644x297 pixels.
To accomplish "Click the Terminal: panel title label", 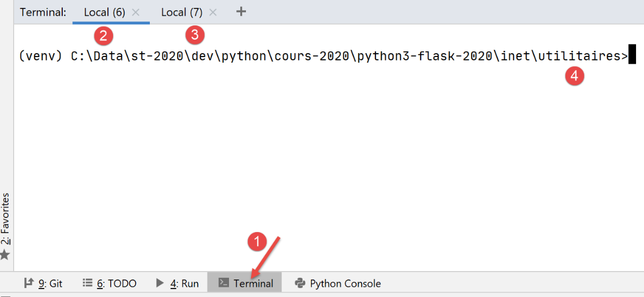I will [43, 12].
